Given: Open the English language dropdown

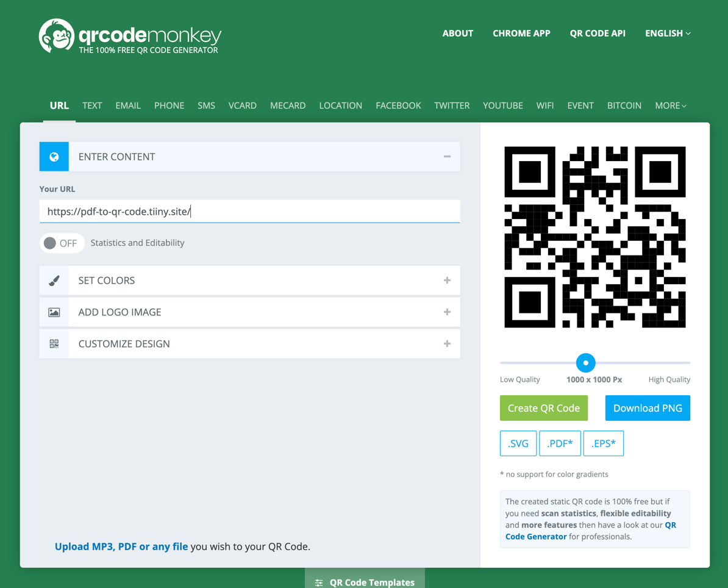Looking at the screenshot, I should (668, 34).
